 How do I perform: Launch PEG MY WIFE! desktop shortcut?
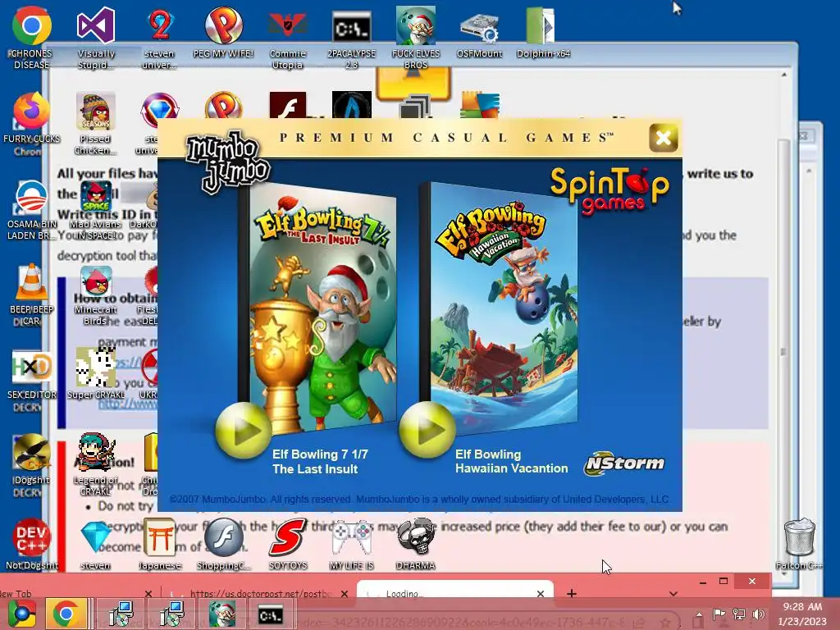[223, 33]
